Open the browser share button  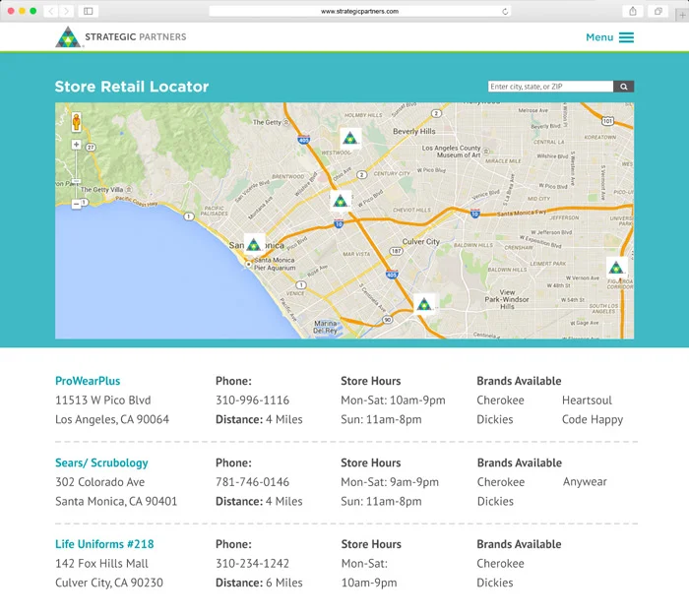(633, 11)
